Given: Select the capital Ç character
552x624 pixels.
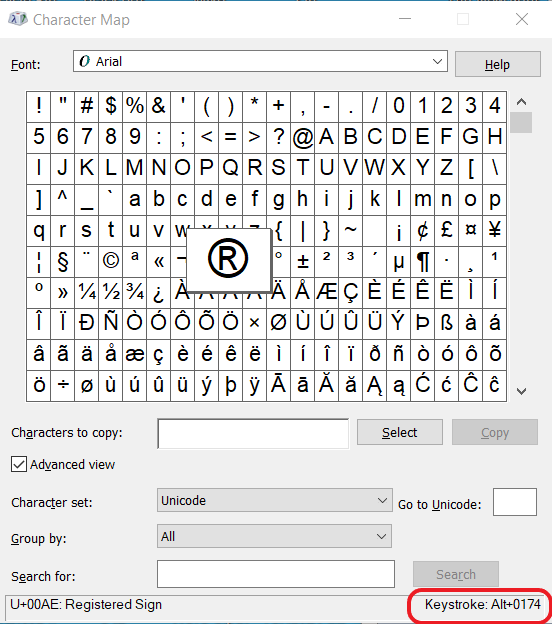Looking at the screenshot, I should (x=351, y=292).
